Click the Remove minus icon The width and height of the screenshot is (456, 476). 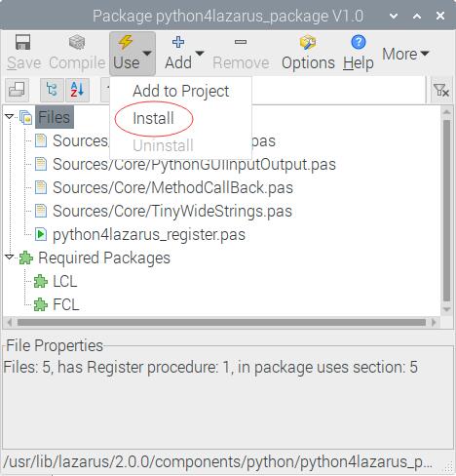241,42
